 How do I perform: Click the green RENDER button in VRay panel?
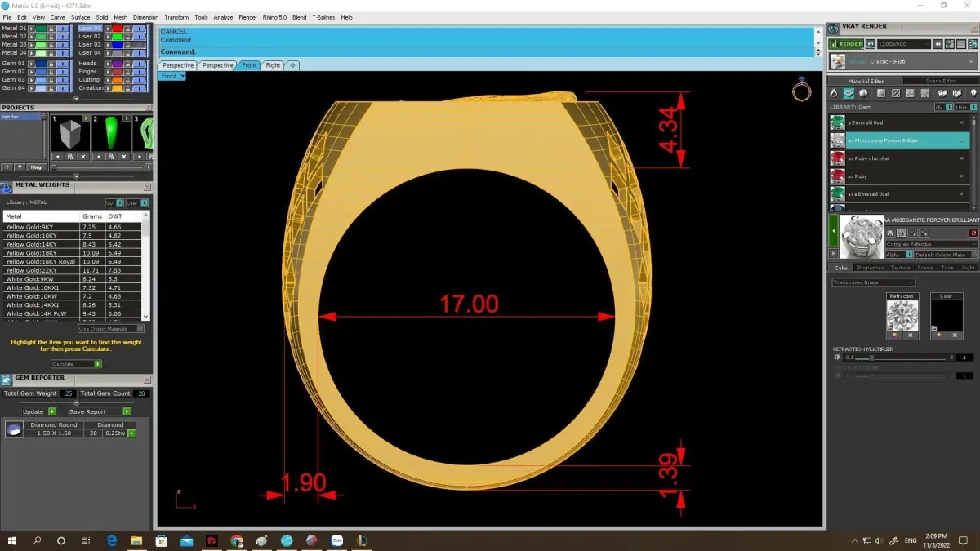click(845, 44)
